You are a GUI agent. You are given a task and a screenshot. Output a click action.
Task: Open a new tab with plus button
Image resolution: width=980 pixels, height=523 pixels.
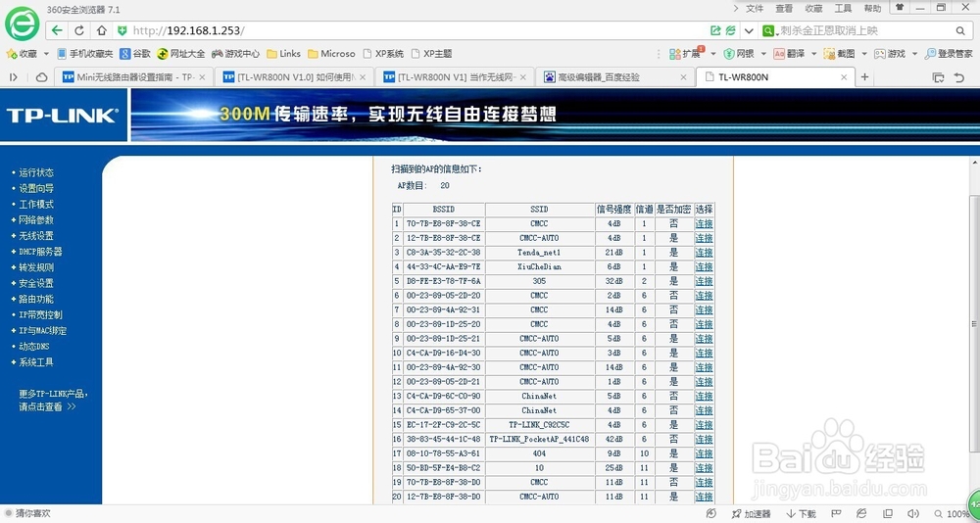pyautogui.click(x=865, y=76)
